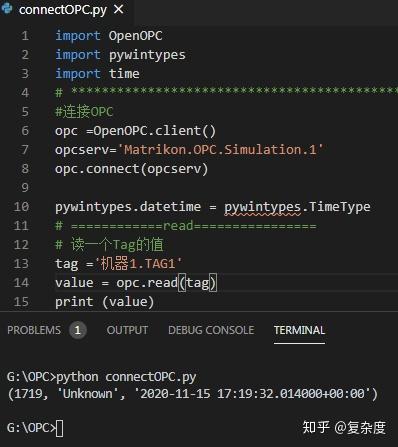The image size is (398, 447).
Task: Click line number 1 in the gutter
Action: point(25,36)
